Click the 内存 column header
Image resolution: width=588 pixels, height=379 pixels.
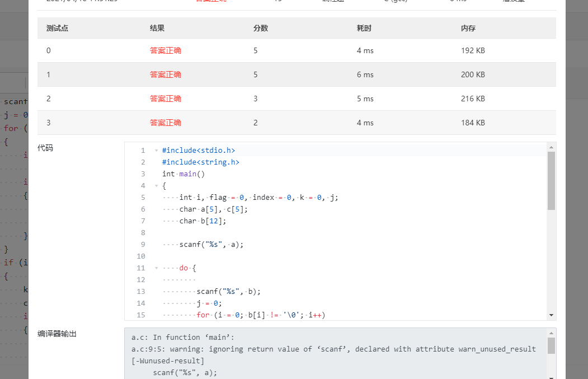[468, 28]
